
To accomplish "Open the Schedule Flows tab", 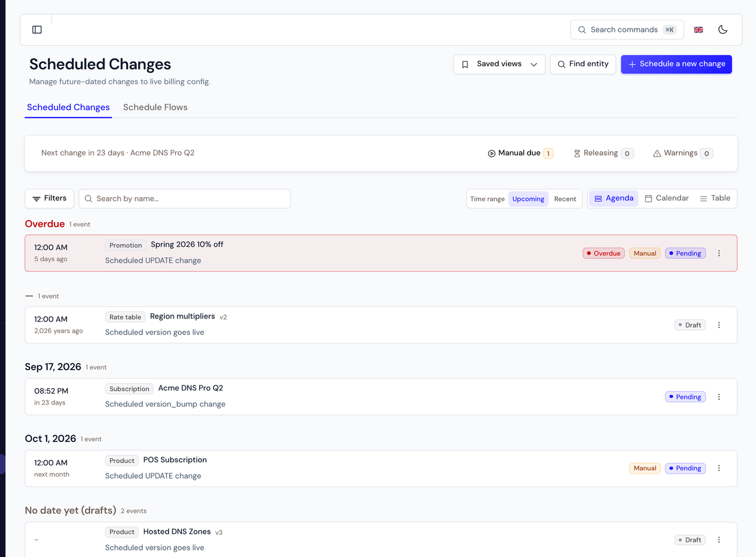I will [x=155, y=107].
